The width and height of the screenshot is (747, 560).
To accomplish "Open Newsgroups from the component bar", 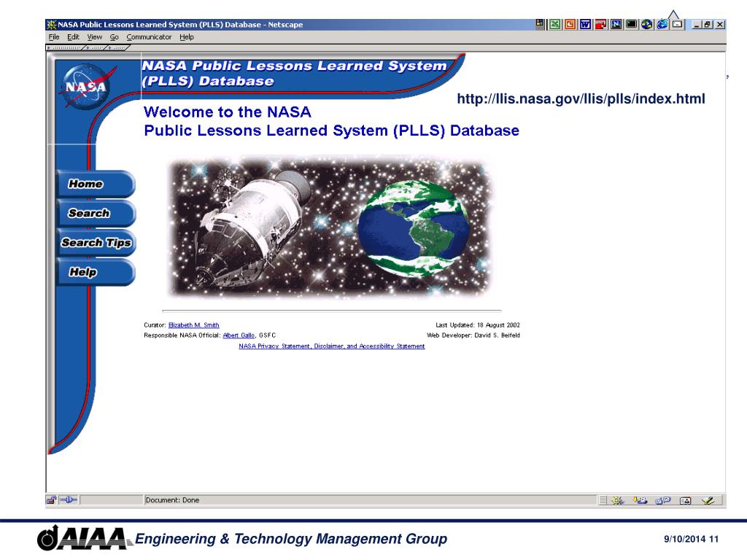I will pos(662,500).
